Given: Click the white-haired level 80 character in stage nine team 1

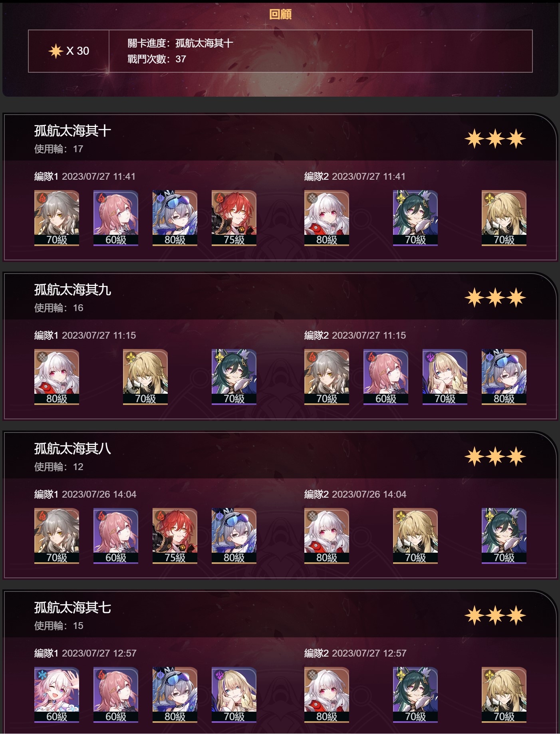Looking at the screenshot, I should point(56,377).
